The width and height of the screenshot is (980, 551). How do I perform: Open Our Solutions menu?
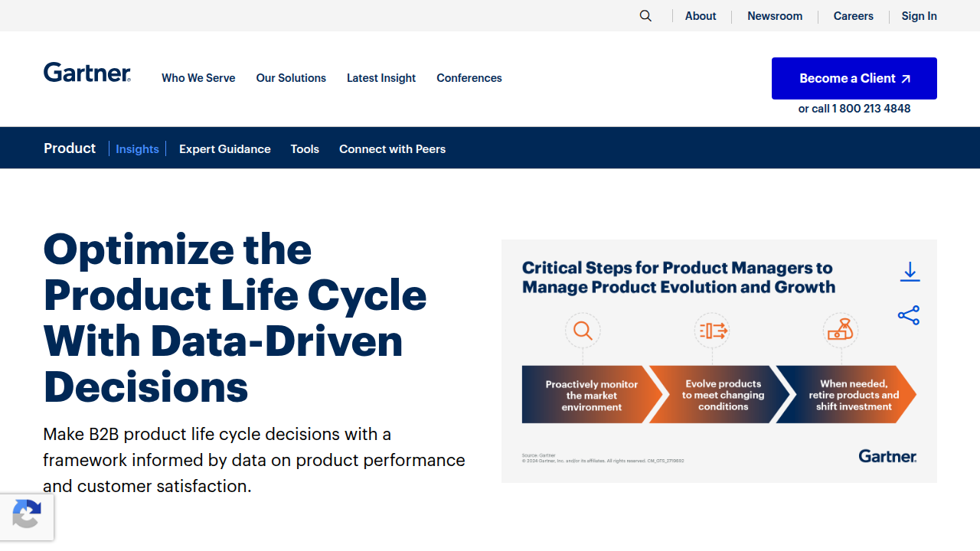(291, 78)
